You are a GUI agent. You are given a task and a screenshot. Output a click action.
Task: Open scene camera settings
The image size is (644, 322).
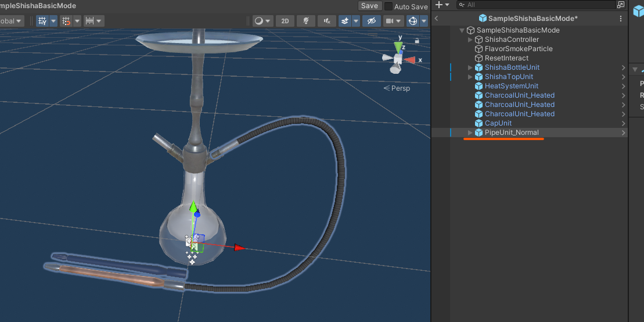pyautogui.click(x=394, y=21)
